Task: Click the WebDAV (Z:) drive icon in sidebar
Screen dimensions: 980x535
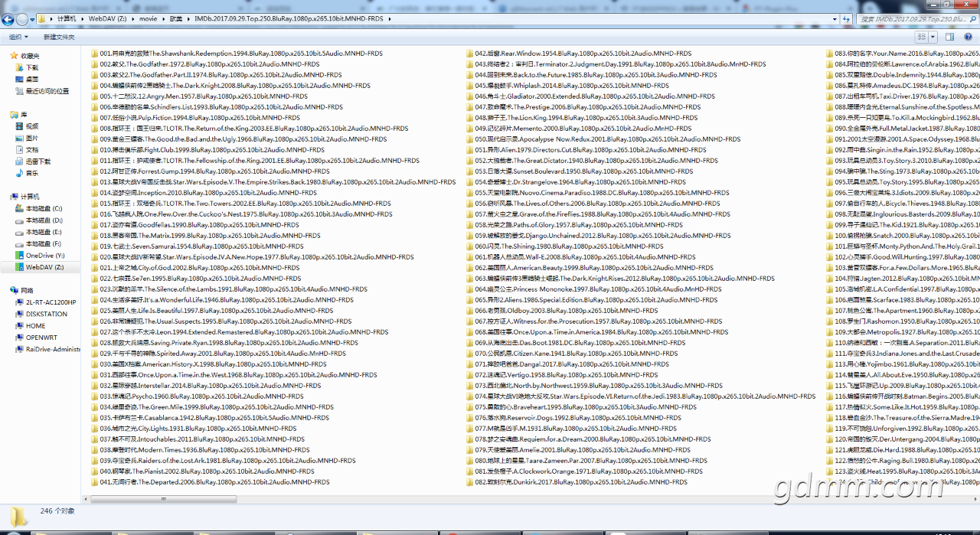Action: point(19,267)
